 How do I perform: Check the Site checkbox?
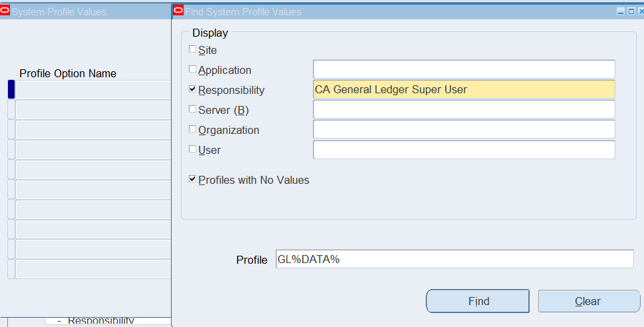click(x=193, y=49)
